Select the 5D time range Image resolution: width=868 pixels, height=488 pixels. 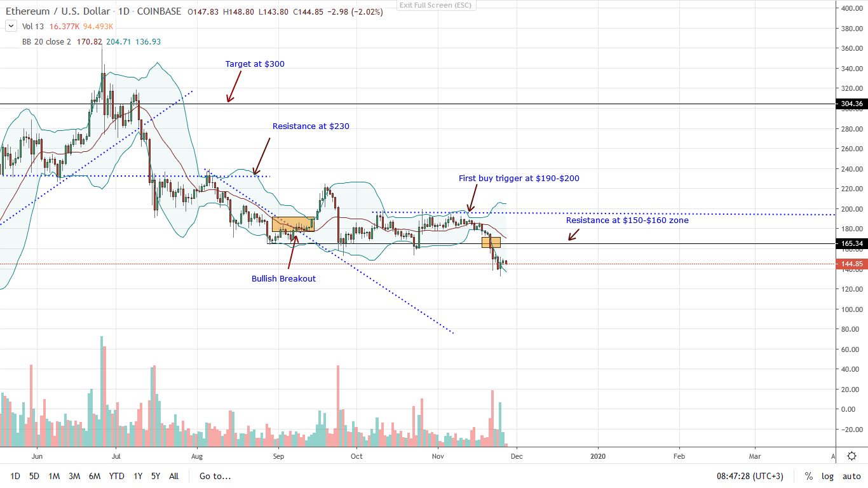34,476
